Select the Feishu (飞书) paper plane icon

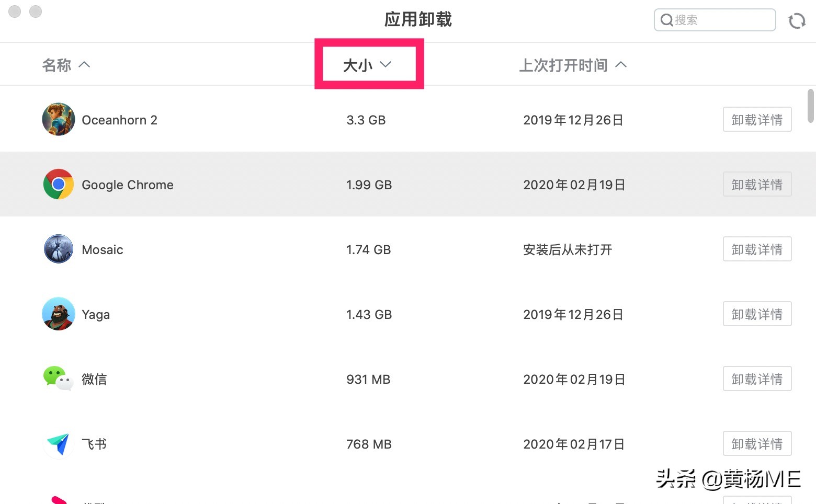(58, 444)
